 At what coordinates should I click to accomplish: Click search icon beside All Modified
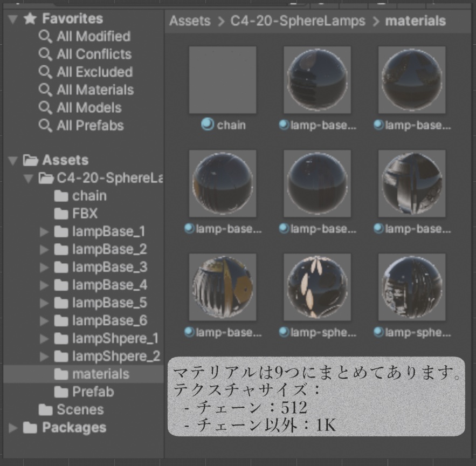(45, 37)
